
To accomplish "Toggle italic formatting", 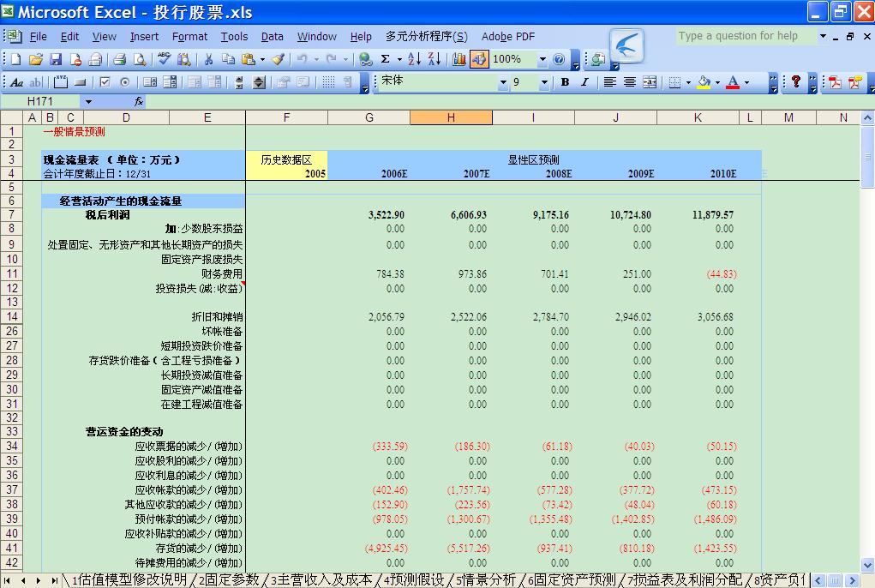I will click(x=584, y=82).
